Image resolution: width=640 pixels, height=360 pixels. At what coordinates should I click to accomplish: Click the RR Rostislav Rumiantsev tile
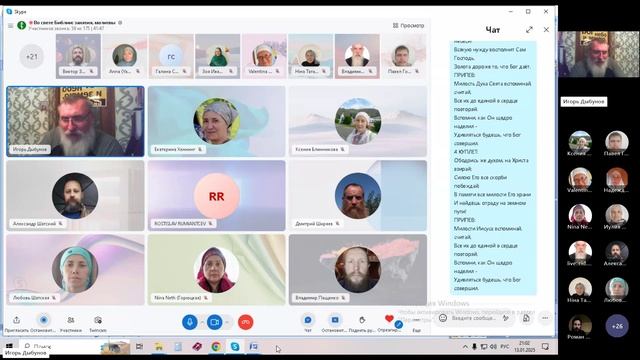(x=216, y=196)
